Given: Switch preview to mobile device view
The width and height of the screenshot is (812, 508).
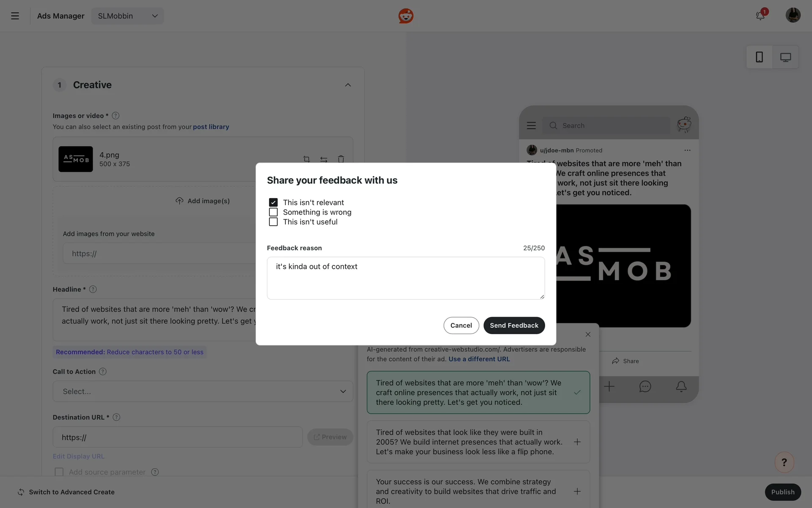Looking at the screenshot, I should 759,57.
